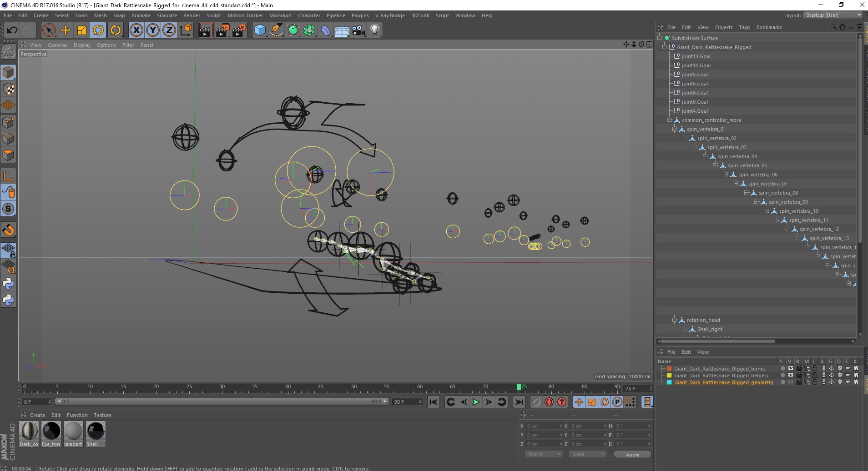Switch to Edges mode
868x471 pixels.
click(8, 139)
